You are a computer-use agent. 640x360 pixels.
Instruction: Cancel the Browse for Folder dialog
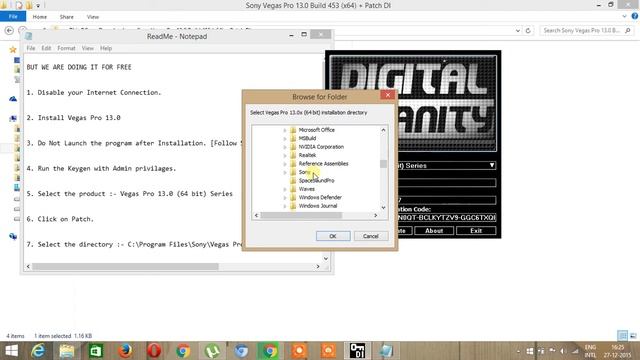point(371,236)
